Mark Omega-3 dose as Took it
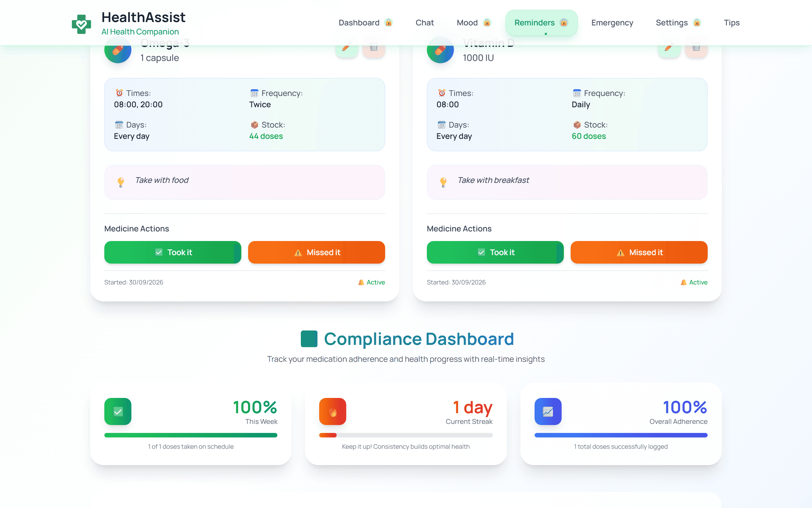Screen dimensions: 812x508 173,252
